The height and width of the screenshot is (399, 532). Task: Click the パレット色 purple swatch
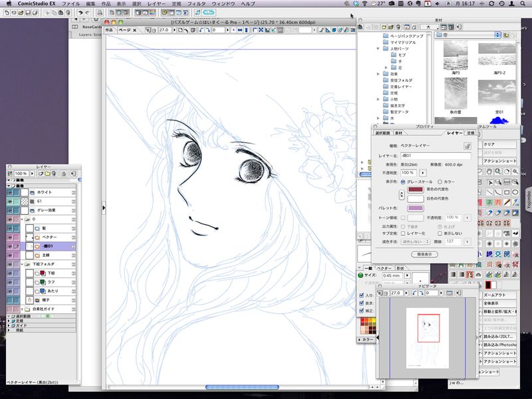coord(415,208)
